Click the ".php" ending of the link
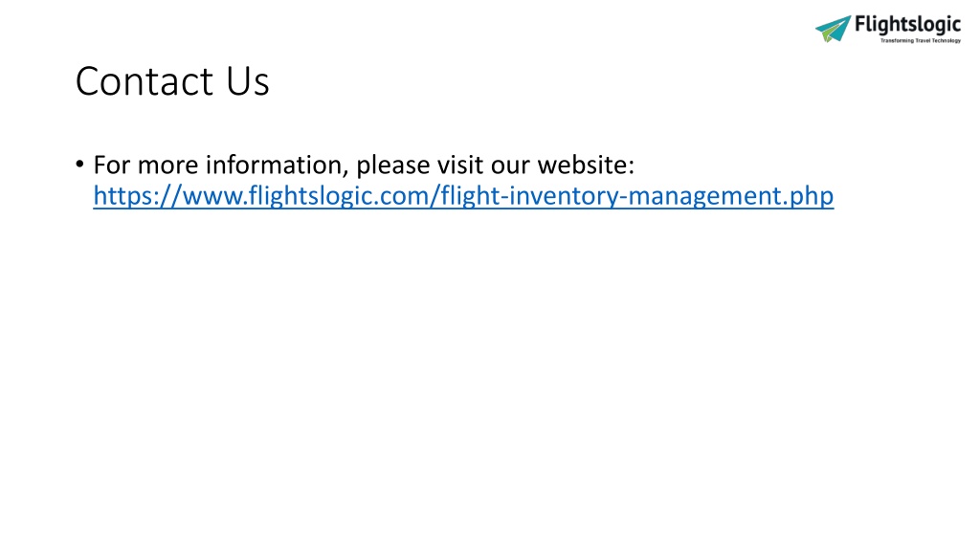The height and width of the screenshot is (551, 980). [x=809, y=197]
